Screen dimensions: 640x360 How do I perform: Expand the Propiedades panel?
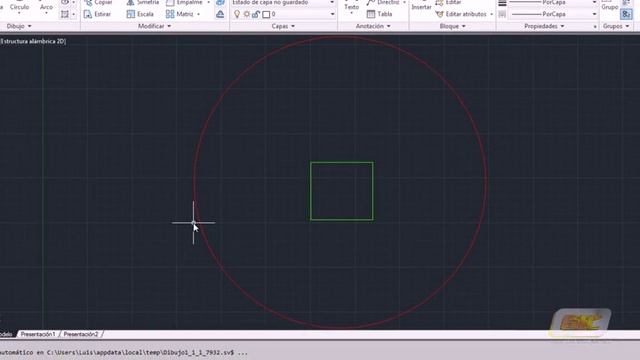(x=544, y=26)
